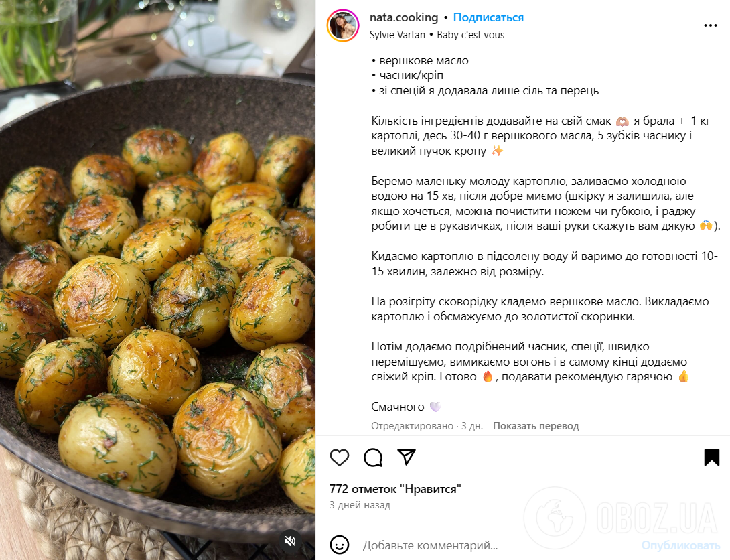View the 772 likes list
730x560 pixels.
395,489
